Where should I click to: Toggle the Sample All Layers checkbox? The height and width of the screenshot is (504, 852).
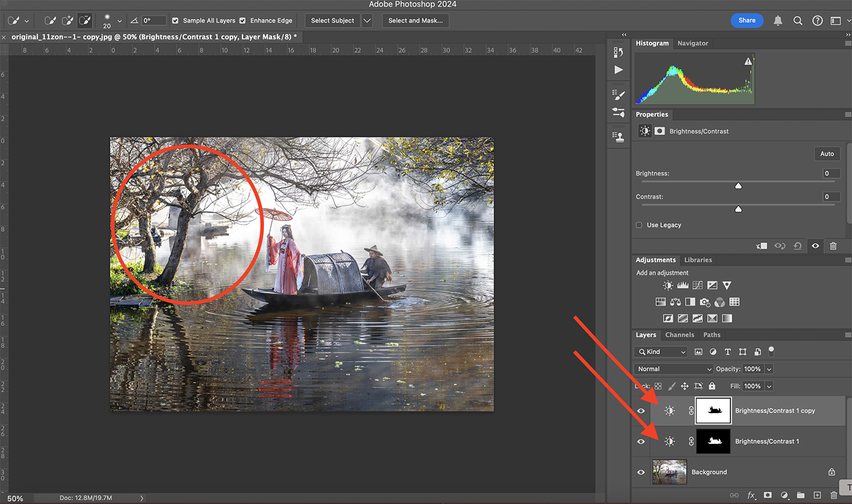click(175, 20)
